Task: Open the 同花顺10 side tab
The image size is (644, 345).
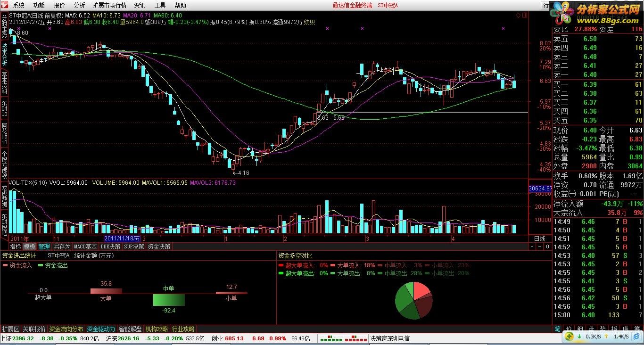Action: pos(4,134)
